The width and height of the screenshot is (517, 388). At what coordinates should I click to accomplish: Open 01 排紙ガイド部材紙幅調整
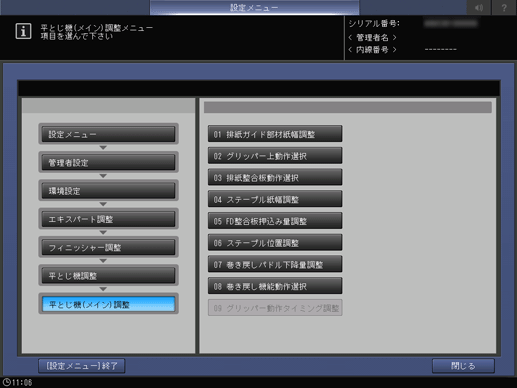[x=275, y=134]
